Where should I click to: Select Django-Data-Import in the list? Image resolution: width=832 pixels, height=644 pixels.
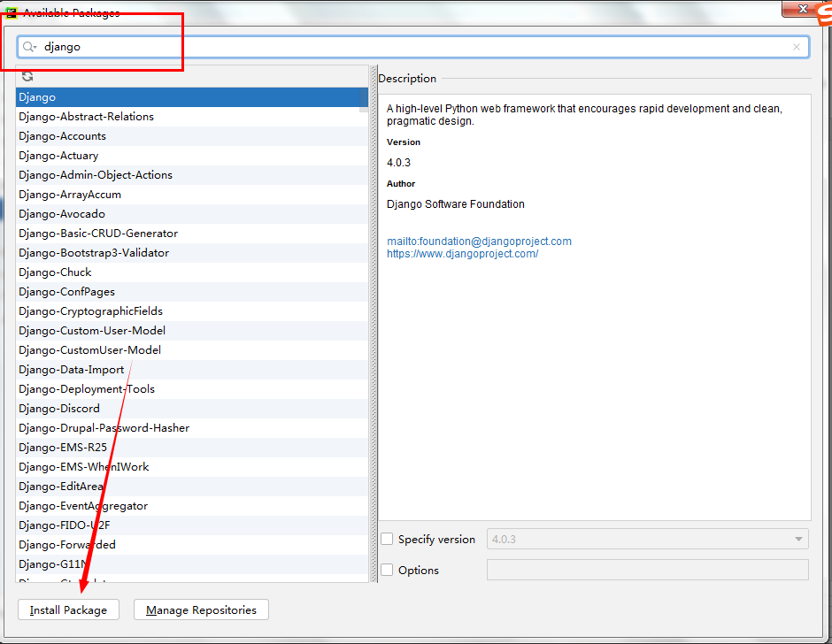(191, 370)
